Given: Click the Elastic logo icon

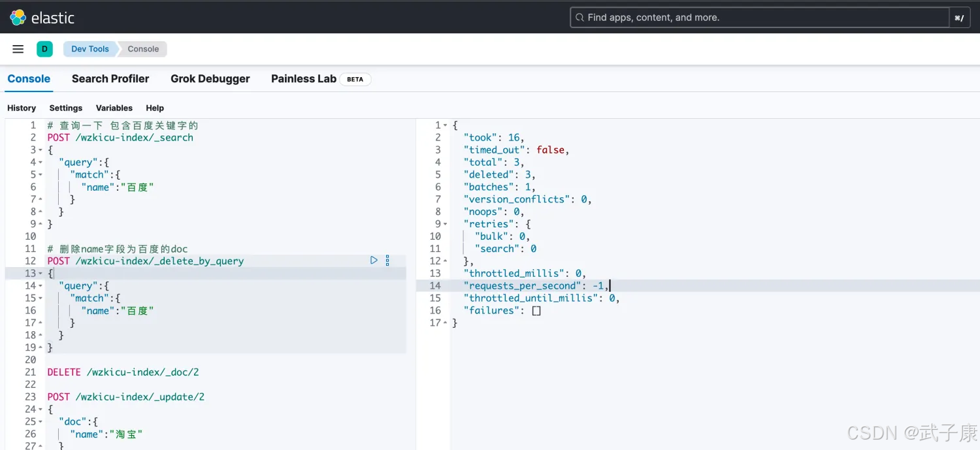Looking at the screenshot, I should pyautogui.click(x=18, y=18).
